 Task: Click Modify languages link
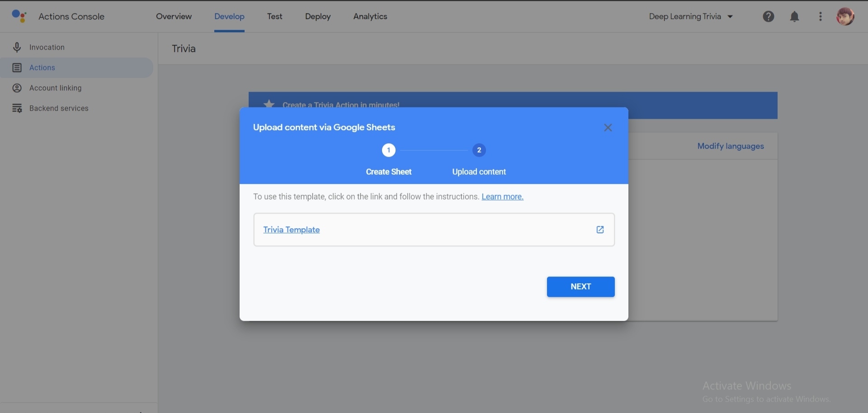pos(731,146)
